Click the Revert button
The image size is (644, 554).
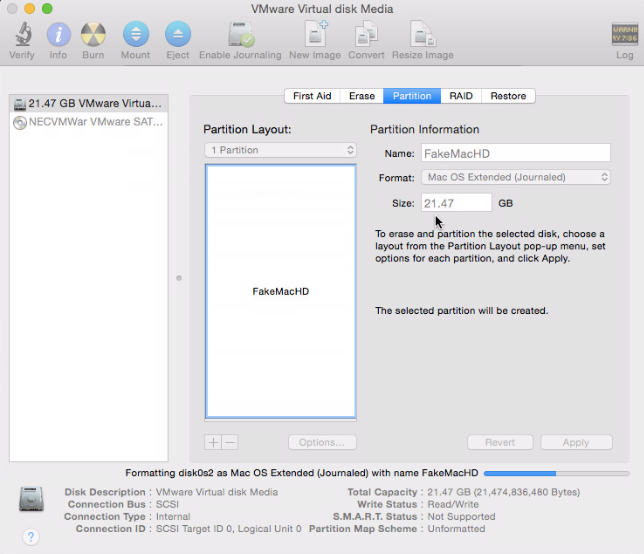[500, 442]
